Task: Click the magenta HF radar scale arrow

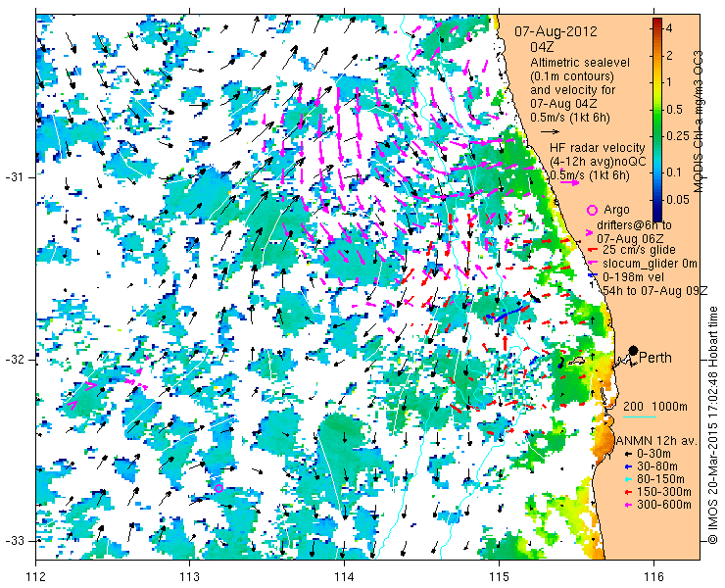Action: click(569, 182)
